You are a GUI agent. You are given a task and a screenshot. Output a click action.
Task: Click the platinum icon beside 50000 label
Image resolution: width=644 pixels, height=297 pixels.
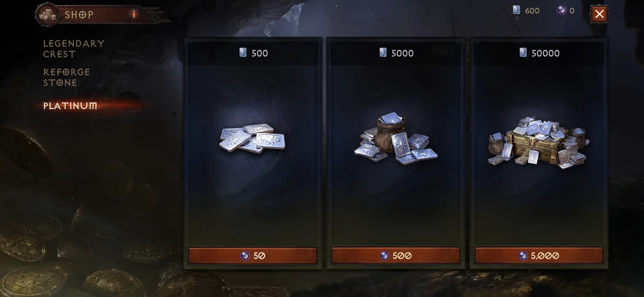523,53
